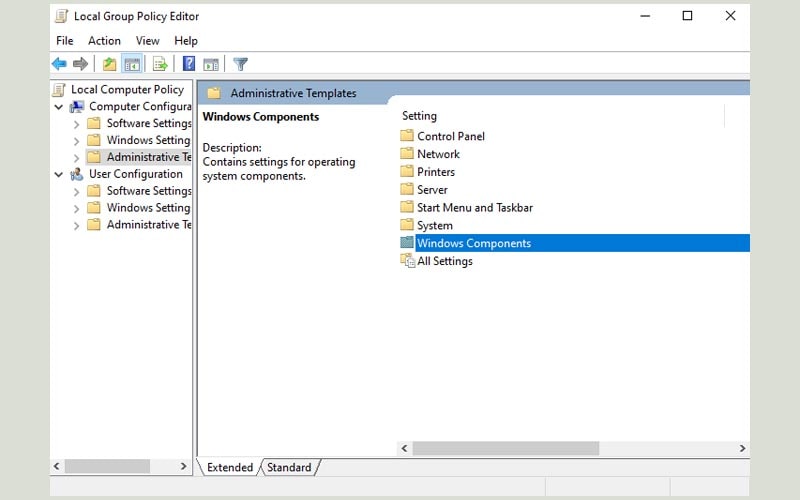The height and width of the screenshot is (500, 800).
Task: Expand Windows Settings under User Configuration
Action: (76, 209)
